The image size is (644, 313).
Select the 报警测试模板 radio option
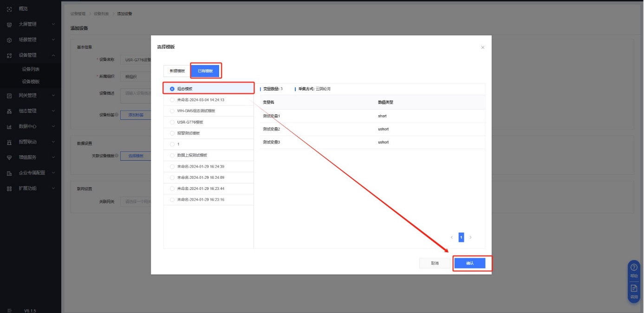point(172,133)
